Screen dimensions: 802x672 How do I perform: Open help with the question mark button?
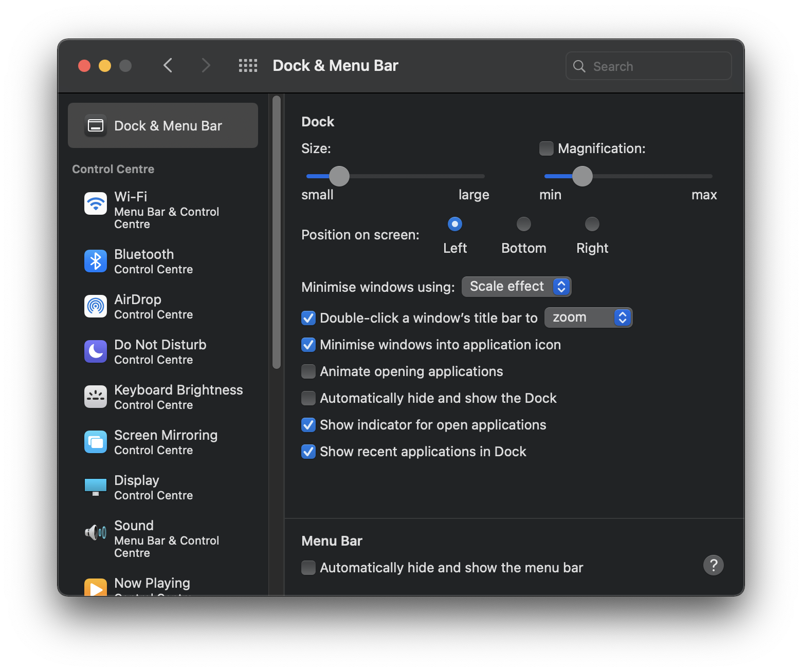pyautogui.click(x=714, y=565)
